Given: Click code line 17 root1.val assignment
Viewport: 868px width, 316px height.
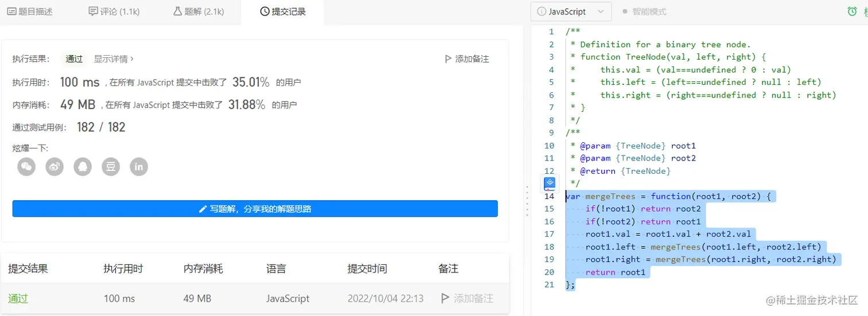Looking at the screenshot, I should (668, 234).
